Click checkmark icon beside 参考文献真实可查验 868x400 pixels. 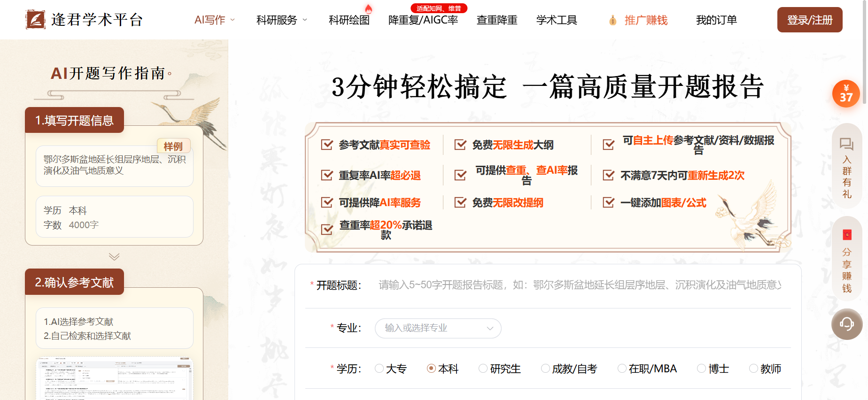click(327, 145)
